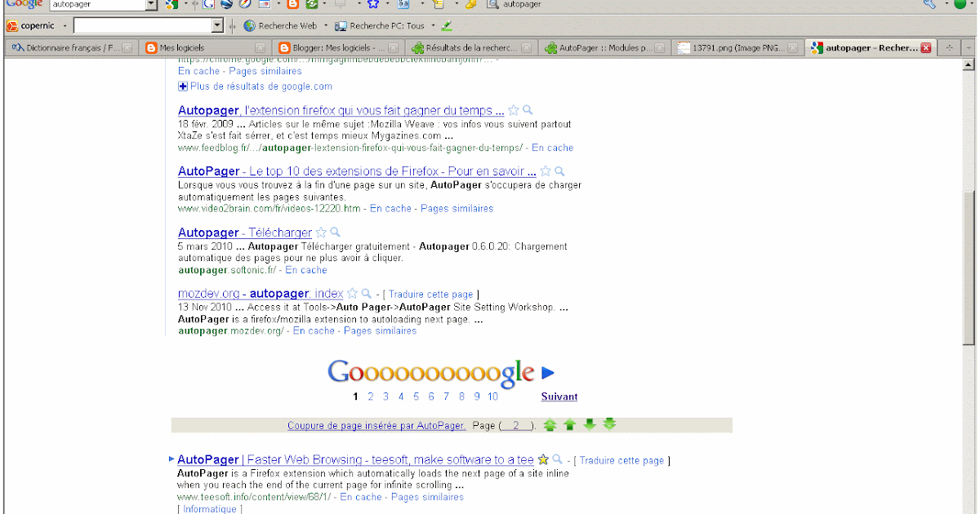
Task: Open the Copernic search field dropdown arrow
Action: click(x=217, y=26)
